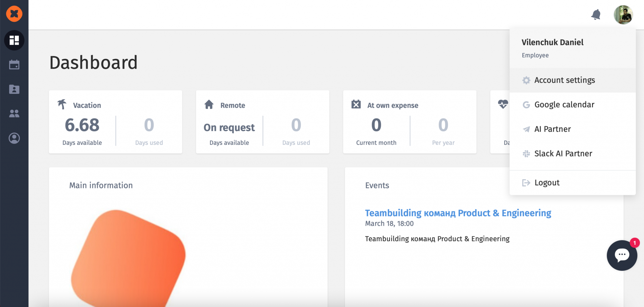The image size is (644, 307).
Task: Open the Dashboard sidebar icon
Action: pyautogui.click(x=14, y=40)
